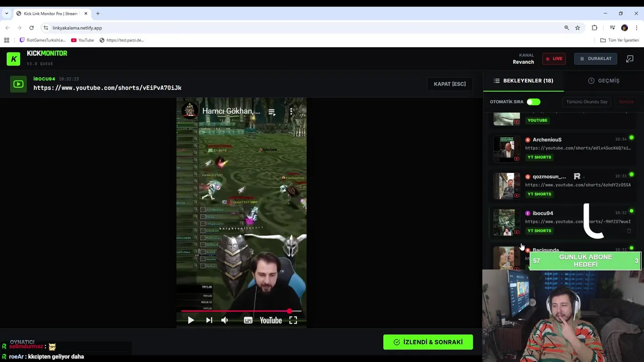Open Chrome extensions puzzle icon

[594, 28]
